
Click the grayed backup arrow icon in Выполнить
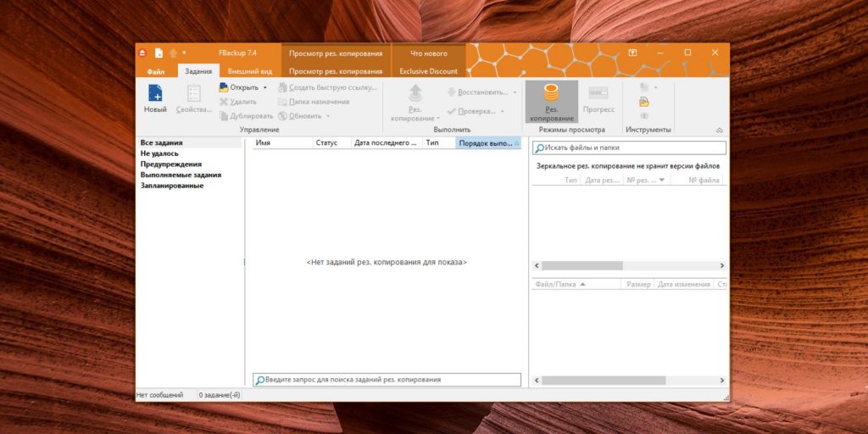415,93
